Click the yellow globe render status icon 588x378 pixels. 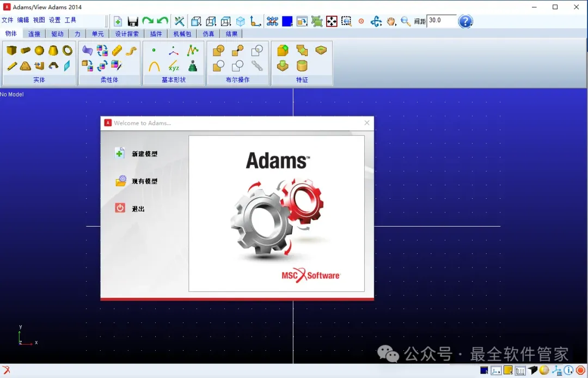point(544,370)
